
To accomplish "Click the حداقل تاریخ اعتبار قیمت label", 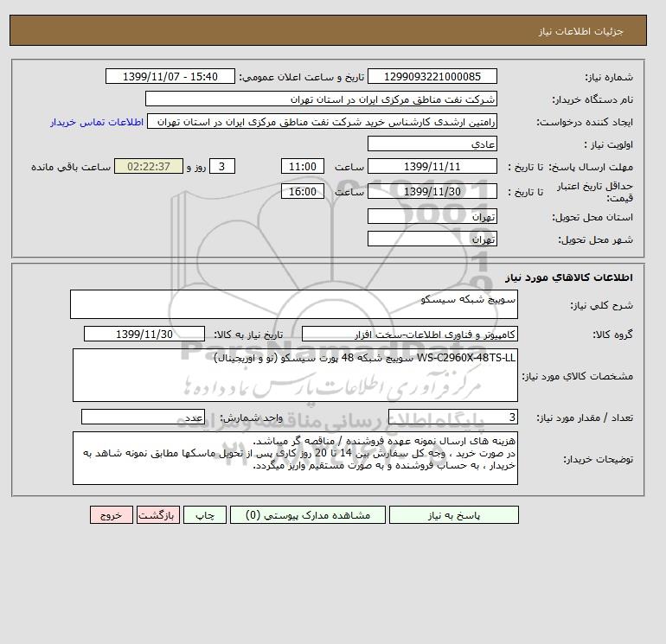I will pyautogui.click(x=595, y=192).
